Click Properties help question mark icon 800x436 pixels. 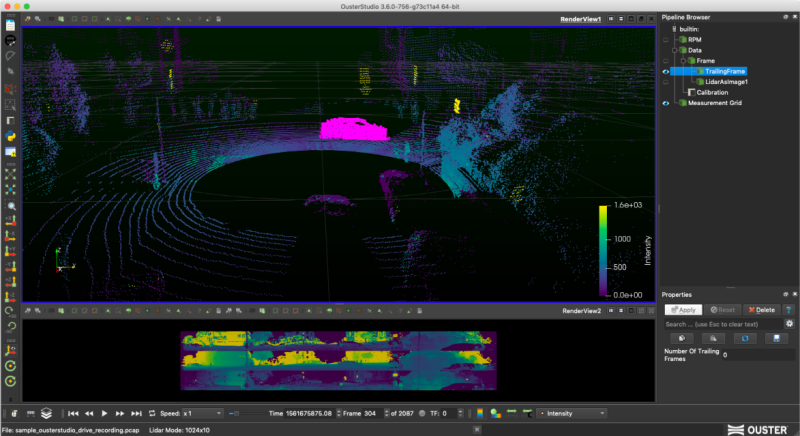789,310
